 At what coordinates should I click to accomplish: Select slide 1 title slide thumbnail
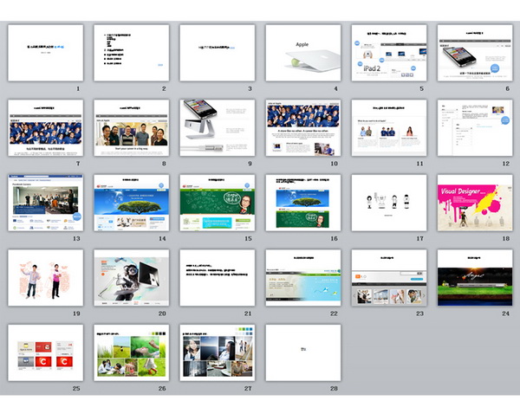[45, 52]
